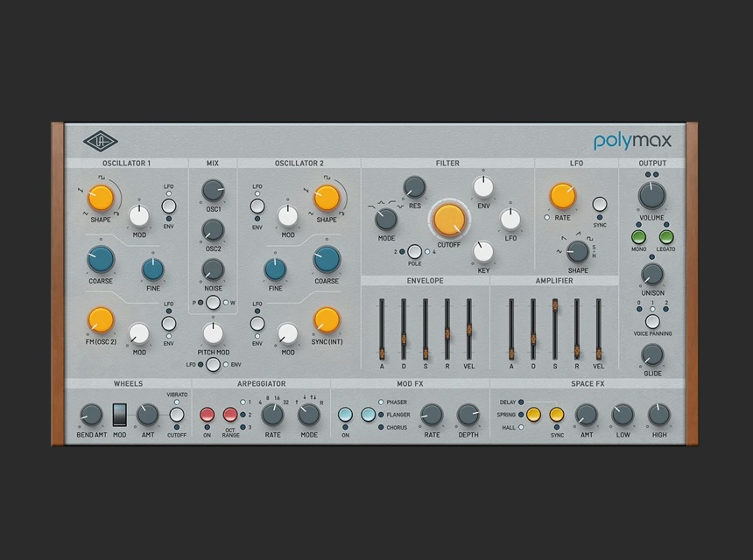Image resolution: width=753 pixels, height=560 pixels.
Task: Click the NOISE mix knob
Action: click(x=213, y=269)
